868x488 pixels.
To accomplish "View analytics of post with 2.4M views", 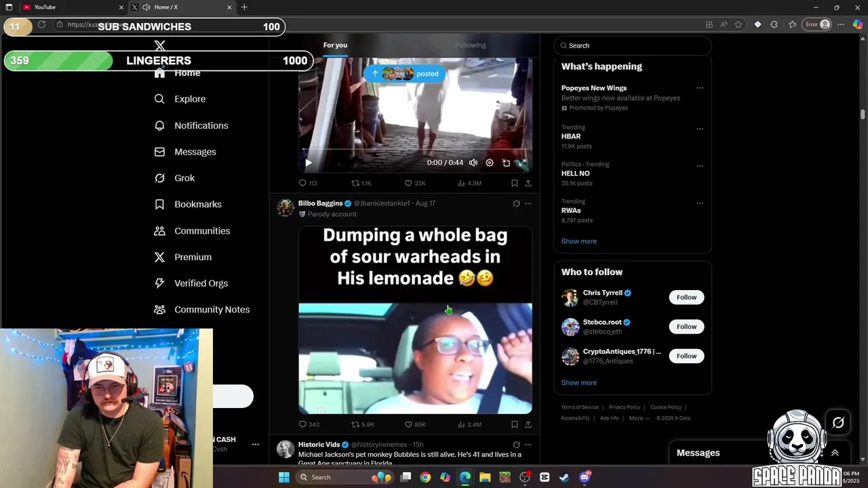I will pyautogui.click(x=469, y=424).
